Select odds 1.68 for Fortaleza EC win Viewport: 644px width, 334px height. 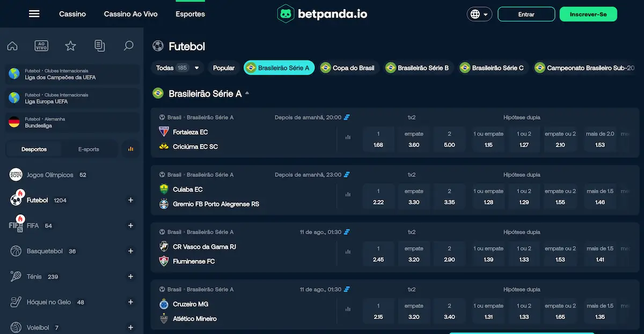tap(378, 139)
